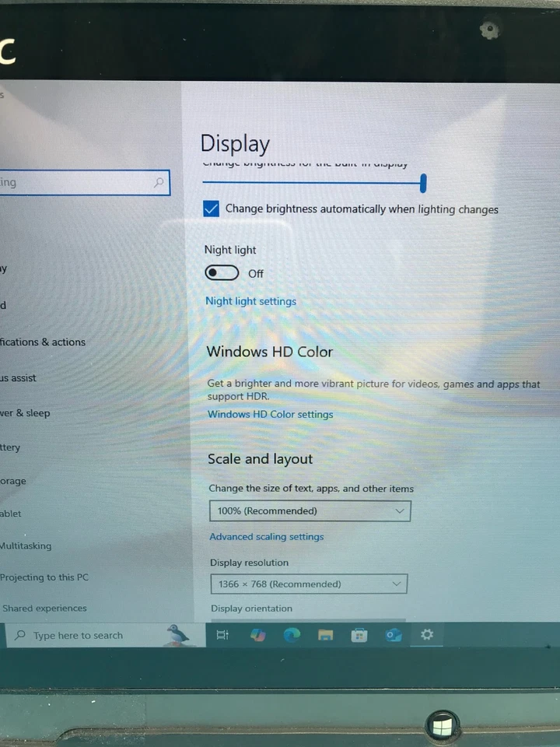Click the Display page title
560x747 pixels.
tap(235, 143)
